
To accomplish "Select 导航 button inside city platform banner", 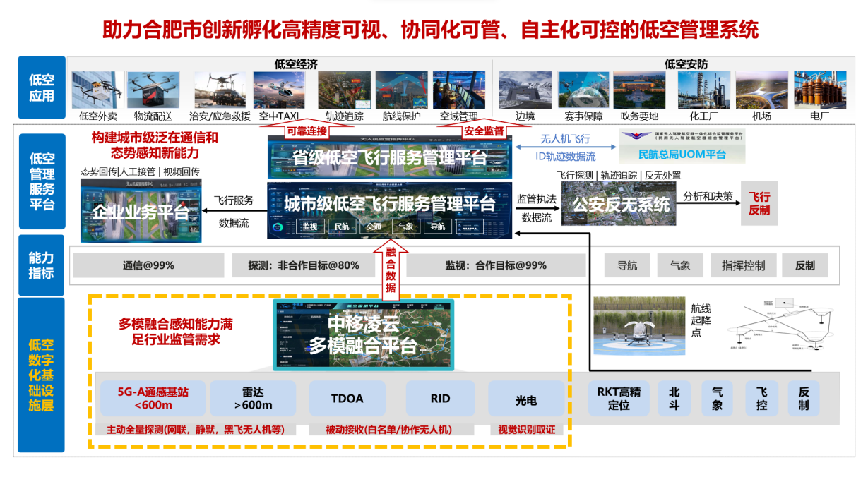I will pos(437,227).
